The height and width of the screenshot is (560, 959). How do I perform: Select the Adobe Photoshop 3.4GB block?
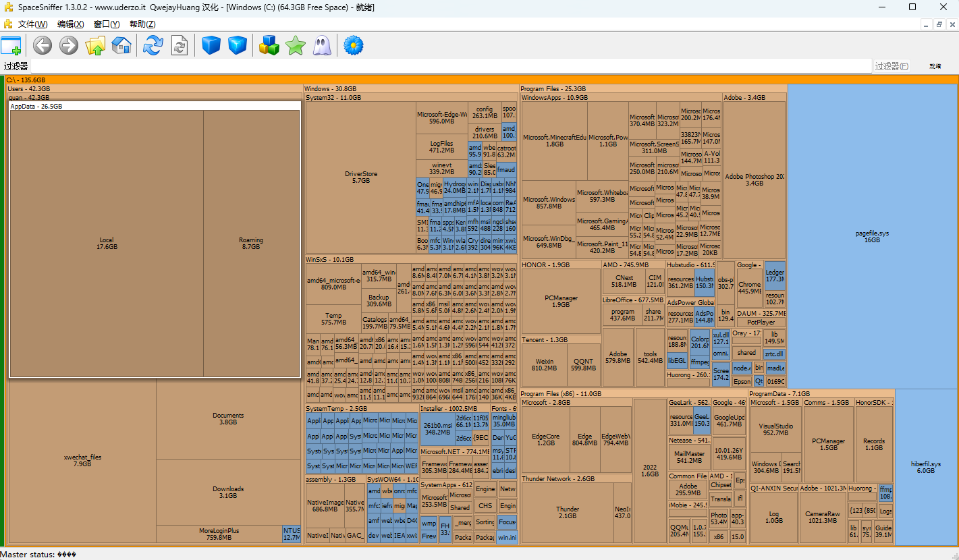(x=755, y=180)
